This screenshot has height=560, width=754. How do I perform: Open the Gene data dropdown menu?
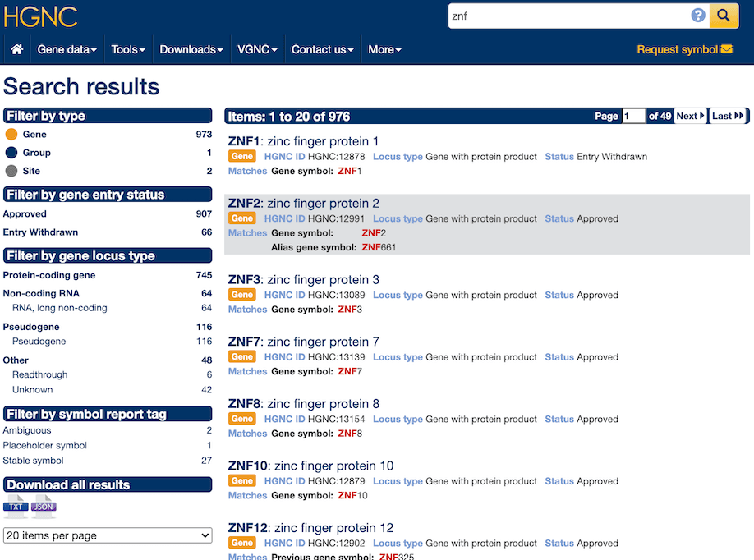67,49
